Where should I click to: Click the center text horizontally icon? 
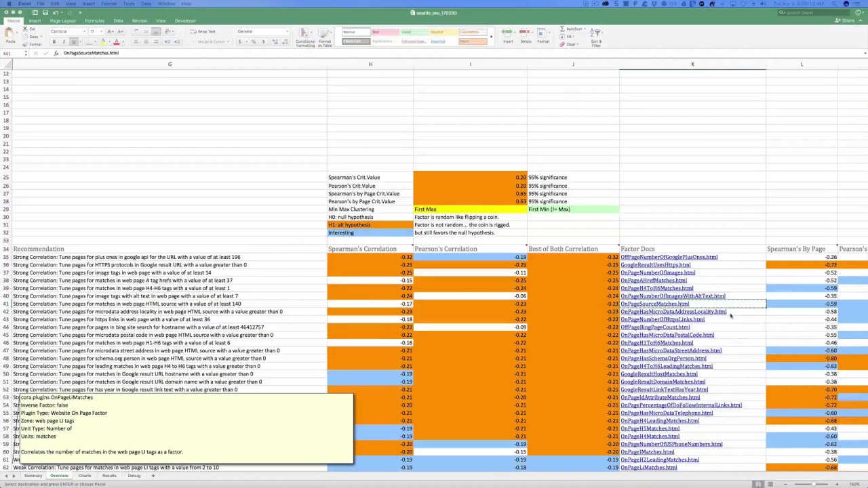[x=145, y=42]
